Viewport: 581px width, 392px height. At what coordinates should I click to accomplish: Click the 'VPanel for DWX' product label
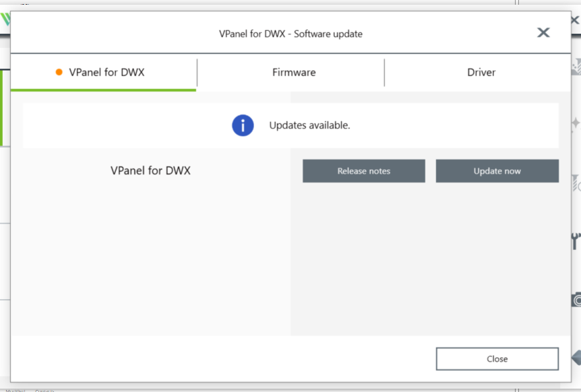pyautogui.click(x=150, y=170)
